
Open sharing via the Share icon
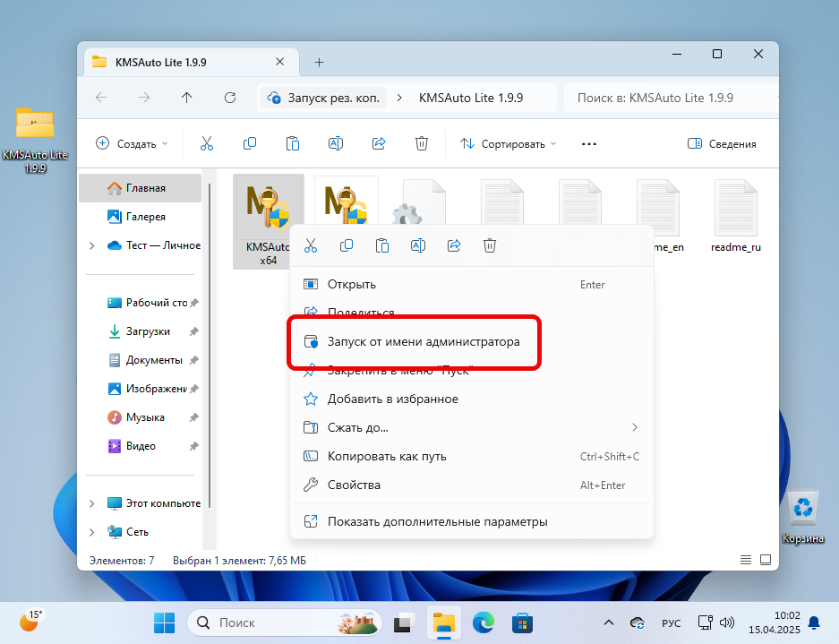pos(378,143)
